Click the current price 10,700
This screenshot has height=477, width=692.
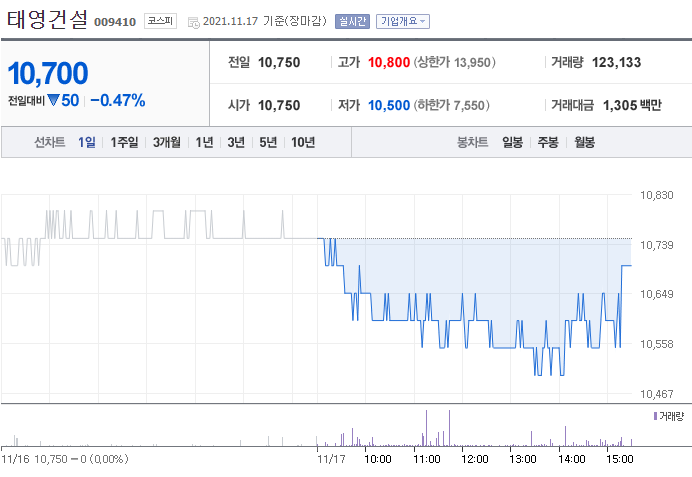pyautogui.click(x=48, y=73)
